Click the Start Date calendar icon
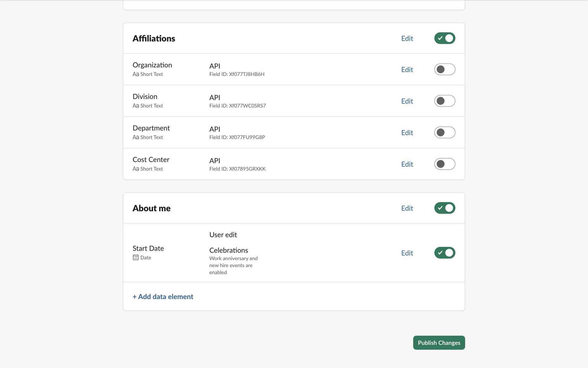588x368 pixels. 136,258
